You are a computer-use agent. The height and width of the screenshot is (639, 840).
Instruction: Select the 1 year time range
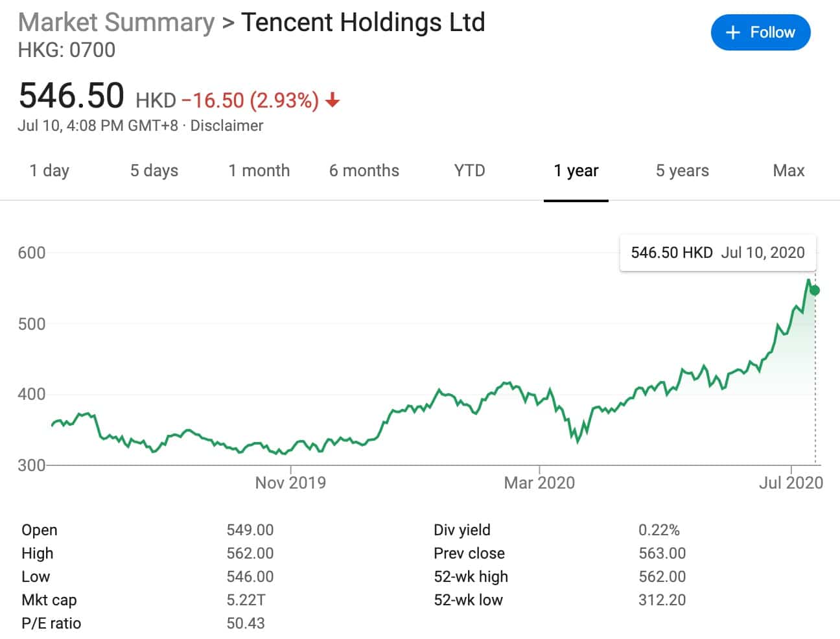(576, 170)
